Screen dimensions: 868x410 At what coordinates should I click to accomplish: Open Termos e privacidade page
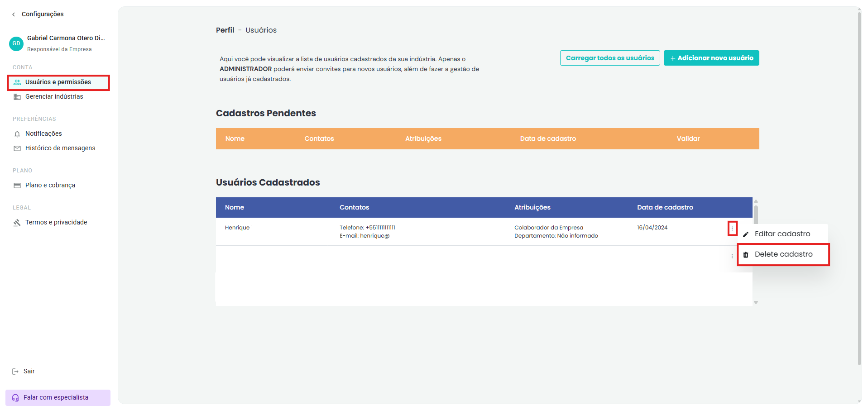[56, 223]
